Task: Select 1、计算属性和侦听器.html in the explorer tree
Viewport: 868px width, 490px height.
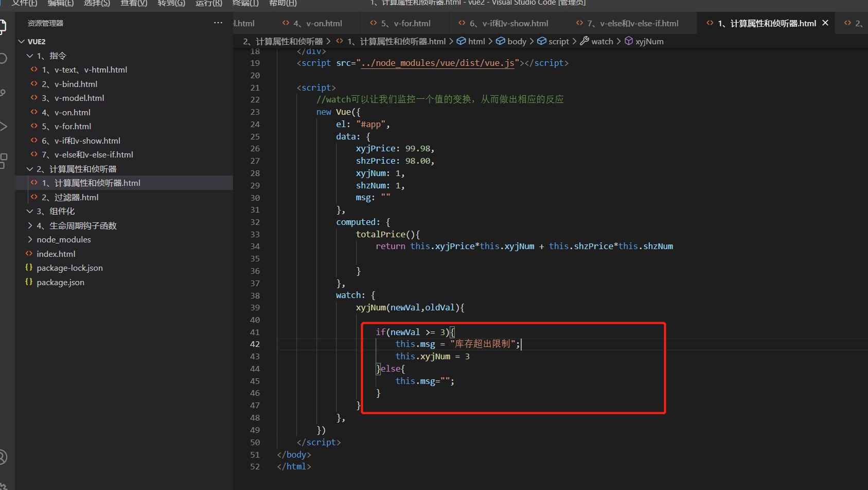Action: pyautogui.click(x=124, y=183)
